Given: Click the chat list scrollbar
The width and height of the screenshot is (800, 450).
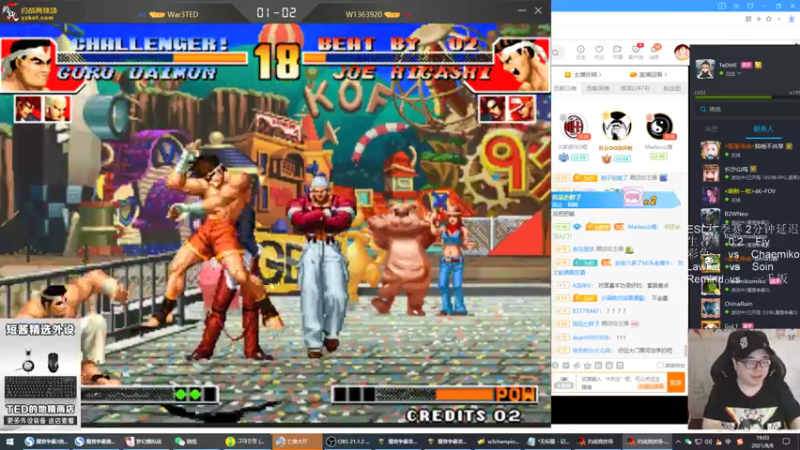Looking at the screenshot, I should point(685,351).
